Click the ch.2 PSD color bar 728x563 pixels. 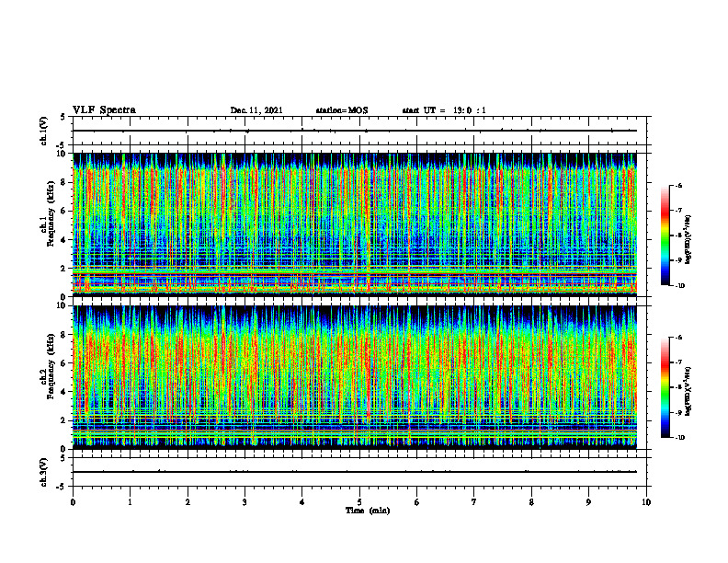[x=665, y=387]
